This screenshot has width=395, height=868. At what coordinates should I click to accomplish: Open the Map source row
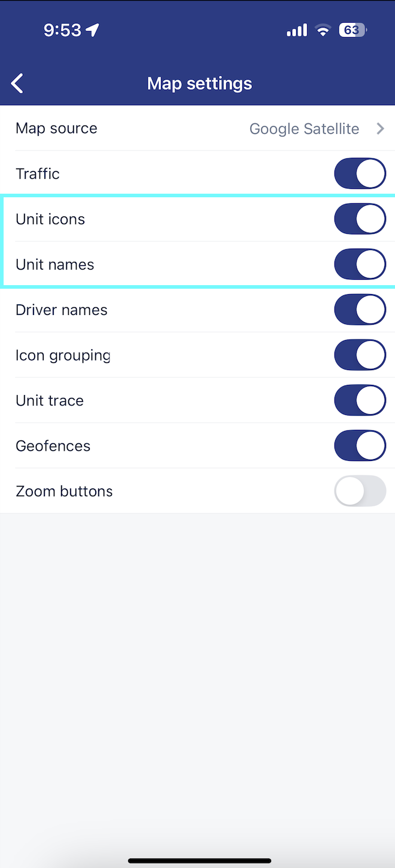[x=56, y=129]
